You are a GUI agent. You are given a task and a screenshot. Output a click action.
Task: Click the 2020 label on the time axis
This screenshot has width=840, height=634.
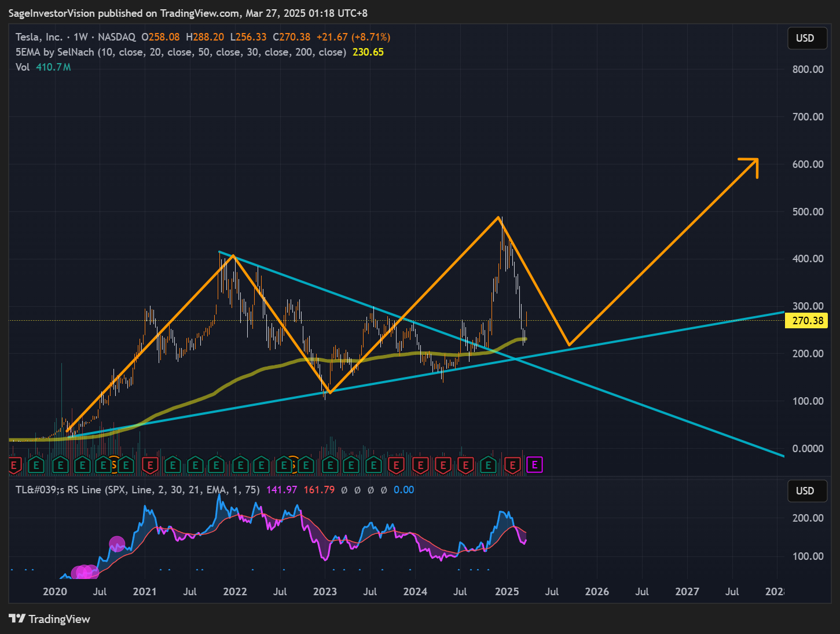tap(55, 592)
